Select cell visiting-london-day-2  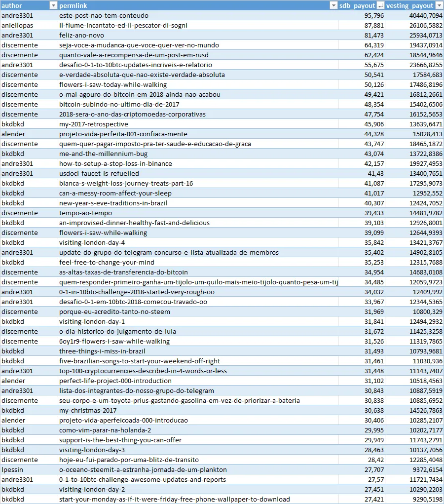198,490
